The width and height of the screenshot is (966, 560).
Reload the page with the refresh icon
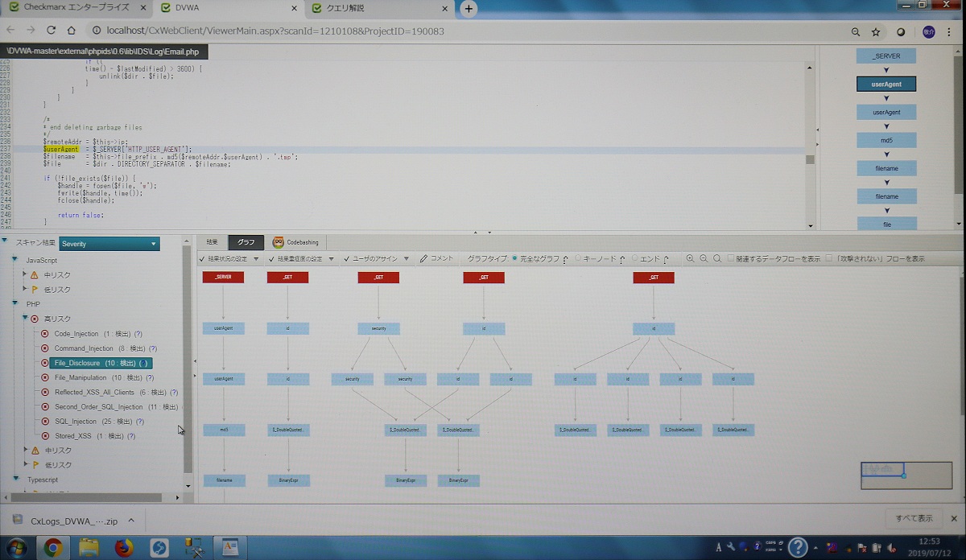(51, 31)
